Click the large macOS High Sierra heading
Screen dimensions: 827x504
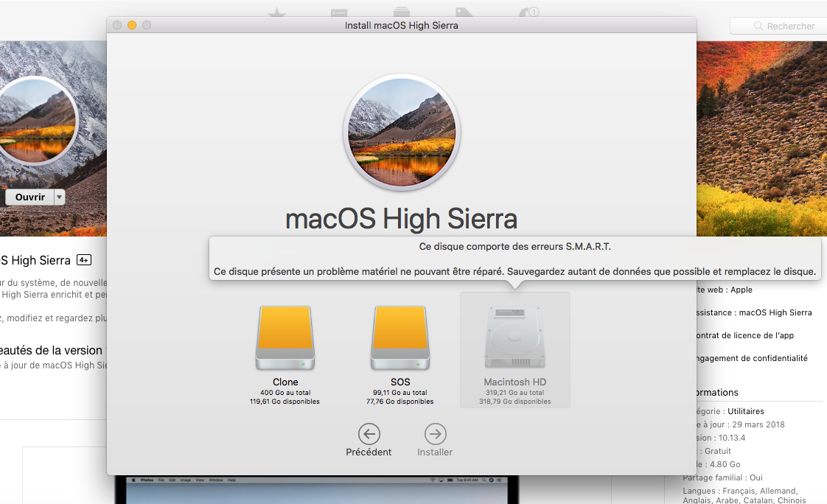[x=402, y=219]
